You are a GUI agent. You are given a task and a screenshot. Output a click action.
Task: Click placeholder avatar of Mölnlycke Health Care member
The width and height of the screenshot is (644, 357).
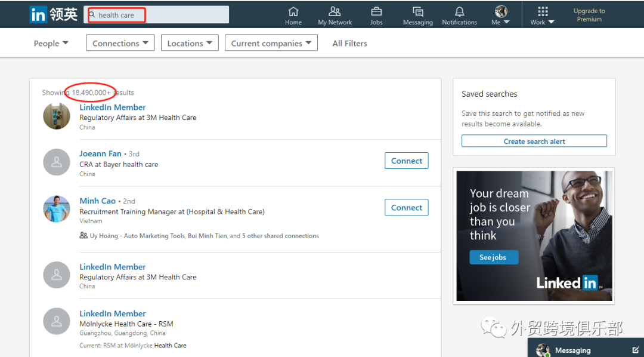tap(57, 321)
